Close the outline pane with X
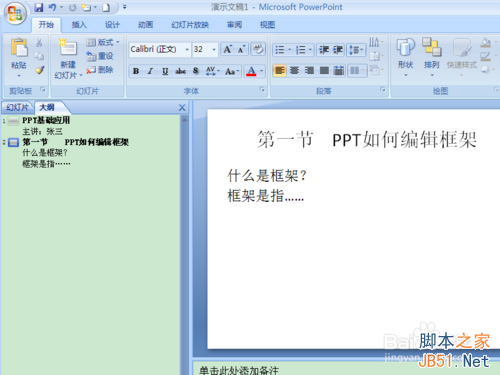 182,108
